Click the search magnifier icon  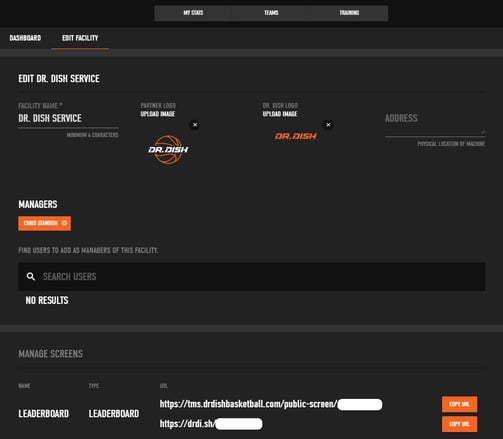(x=31, y=276)
